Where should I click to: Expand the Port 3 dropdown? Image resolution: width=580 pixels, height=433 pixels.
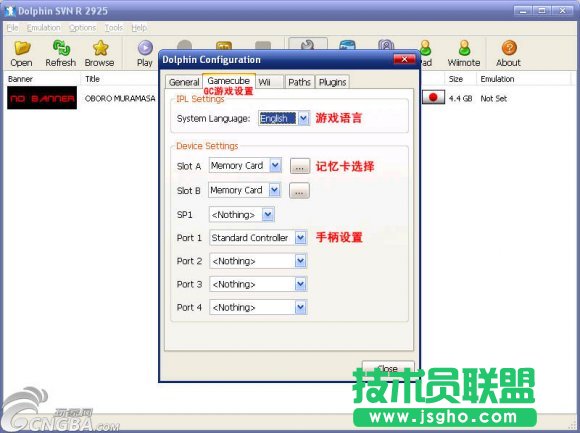click(x=301, y=284)
